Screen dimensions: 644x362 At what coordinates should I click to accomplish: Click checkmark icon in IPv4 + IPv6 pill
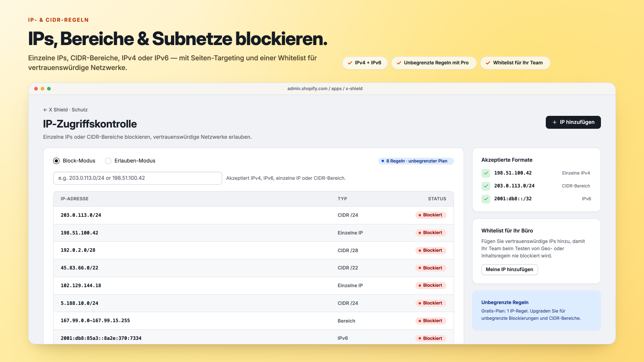point(350,63)
